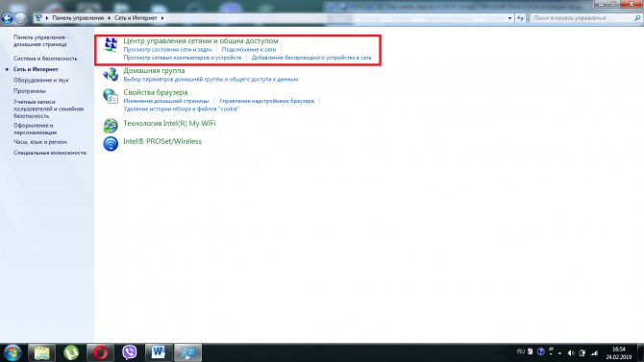The width and height of the screenshot is (644, 362).
Task: Launch the Opera browser from the taskbar
Action: [x=100, y=352]
